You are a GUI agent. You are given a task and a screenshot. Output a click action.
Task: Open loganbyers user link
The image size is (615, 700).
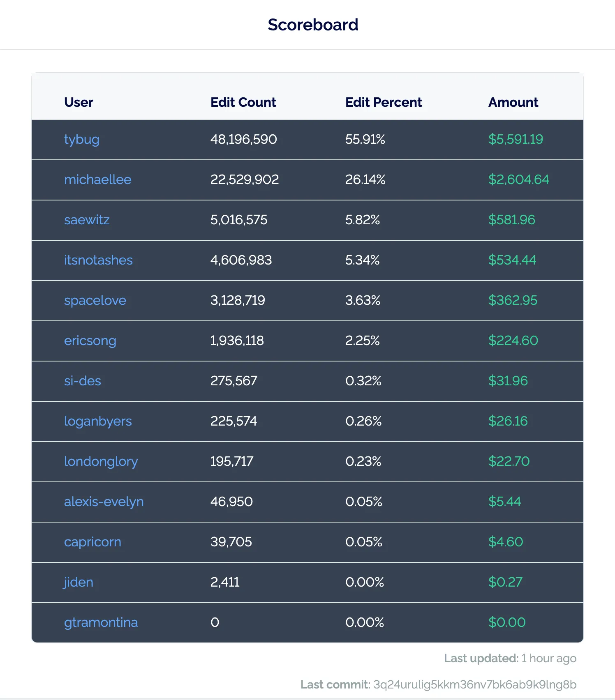(98, 421)
